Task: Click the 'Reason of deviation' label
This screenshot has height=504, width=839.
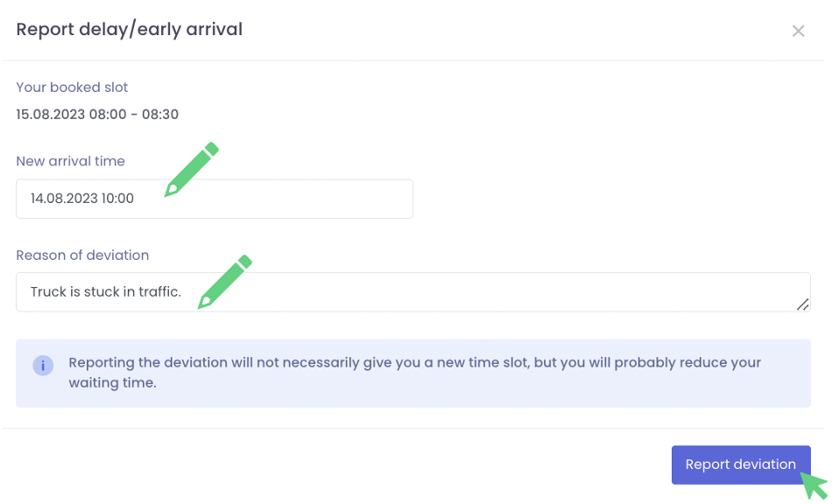Action: (82, 255)
